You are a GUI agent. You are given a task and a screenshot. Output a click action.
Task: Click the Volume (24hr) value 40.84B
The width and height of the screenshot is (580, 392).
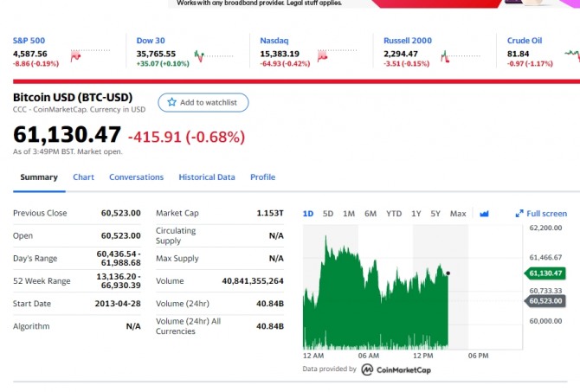(270, 304)
